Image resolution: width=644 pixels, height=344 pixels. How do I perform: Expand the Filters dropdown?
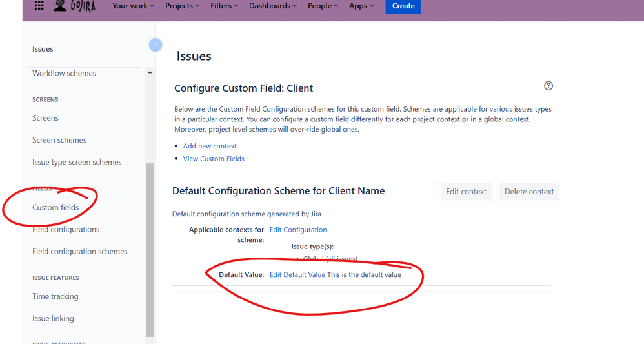click(225, 6)
